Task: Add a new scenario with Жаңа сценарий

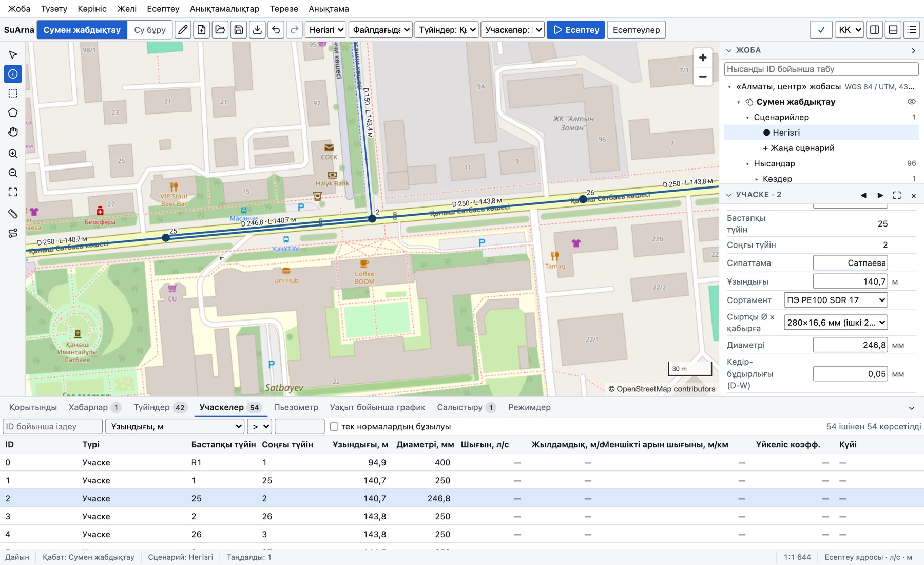Action: [x=798, y=148]
